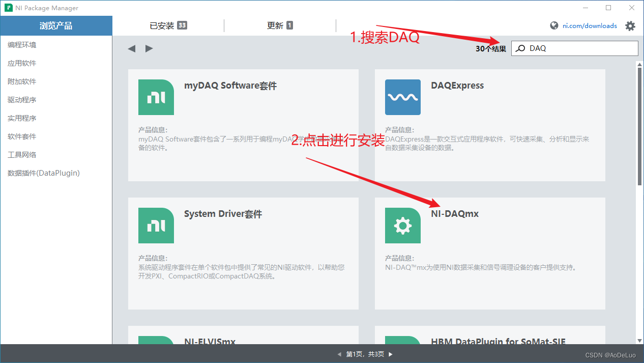This screenshot has width=644, height=363.
Task: Open the System Driver套件 title
Action: click(223, 214)
